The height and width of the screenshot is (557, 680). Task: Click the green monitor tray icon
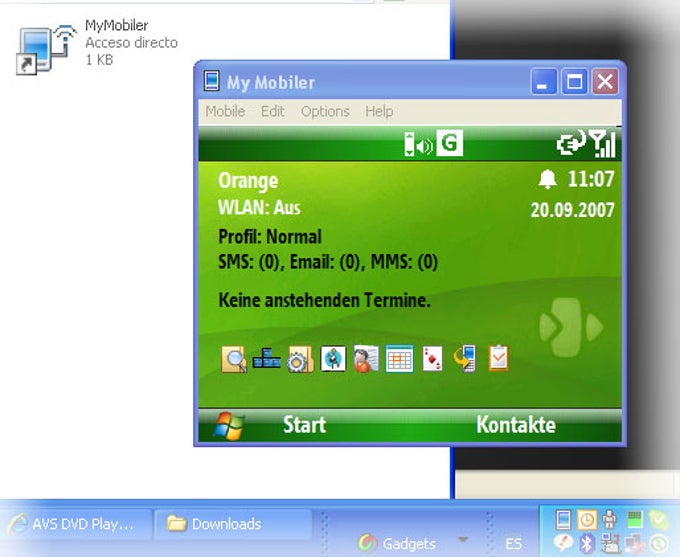(x=634, y=519)
